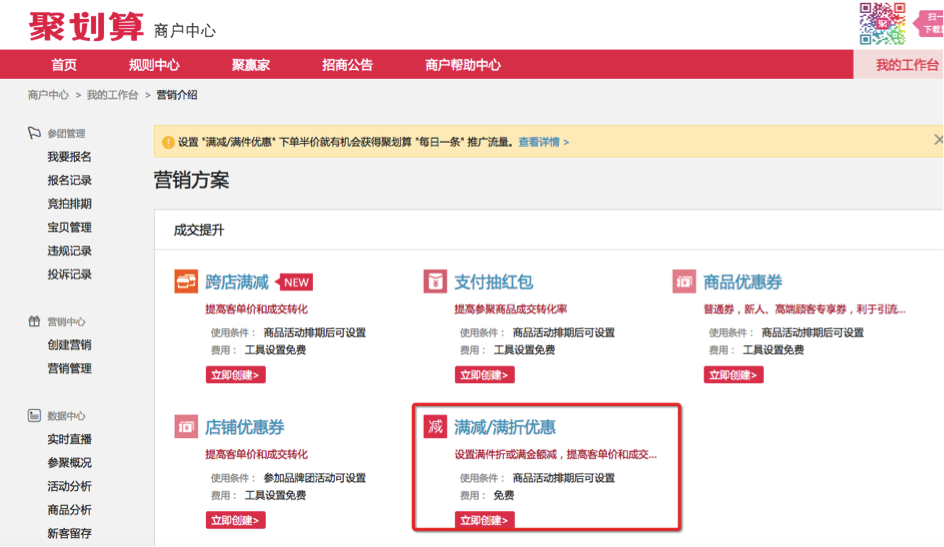Click the 参团管理 flag icon in sidebar

(34, 133)
